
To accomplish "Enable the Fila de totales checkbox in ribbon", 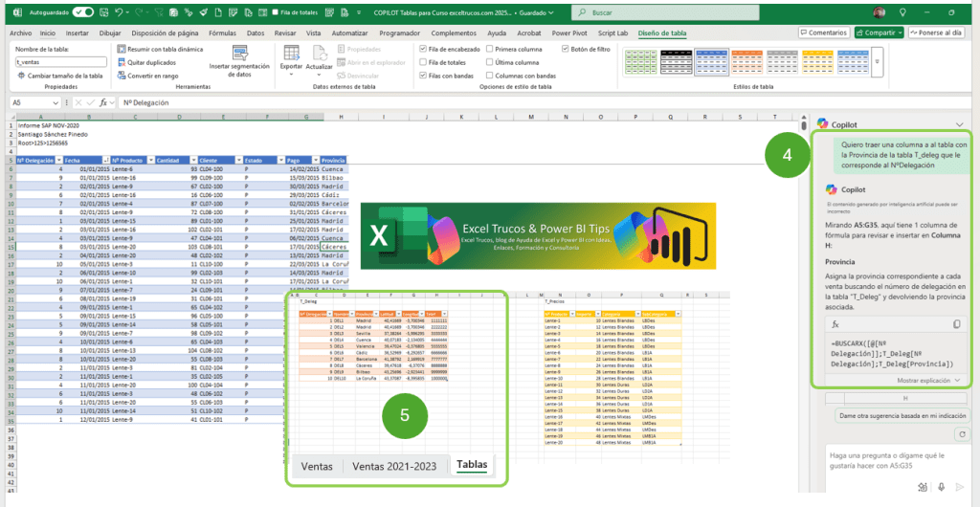I will [x=424, y=62].
